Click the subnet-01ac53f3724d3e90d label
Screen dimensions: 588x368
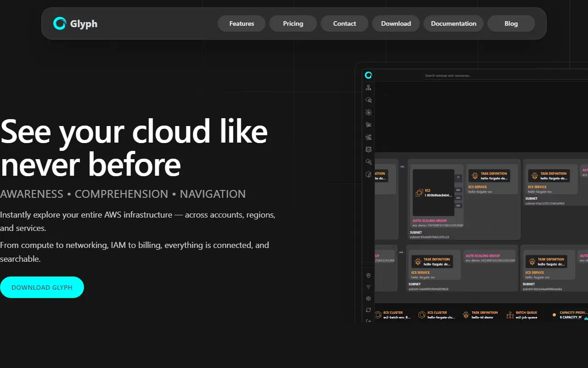tap(545, 203)
